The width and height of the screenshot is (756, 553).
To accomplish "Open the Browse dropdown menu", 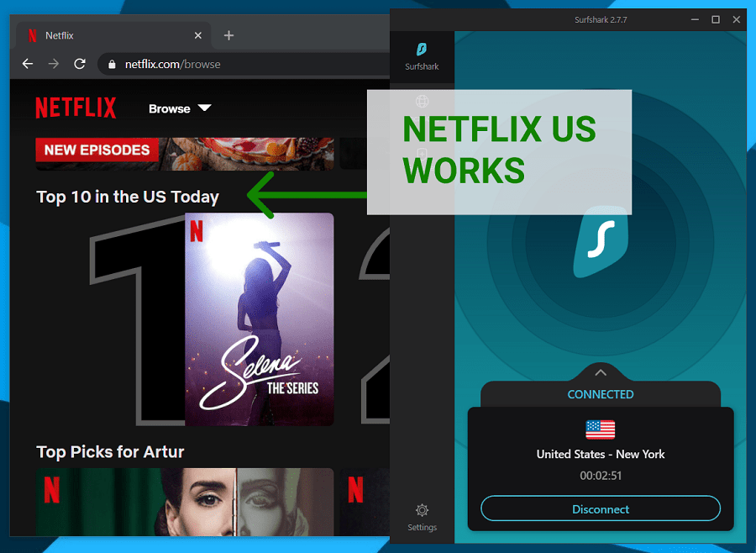I will click(x=180, y=108).
